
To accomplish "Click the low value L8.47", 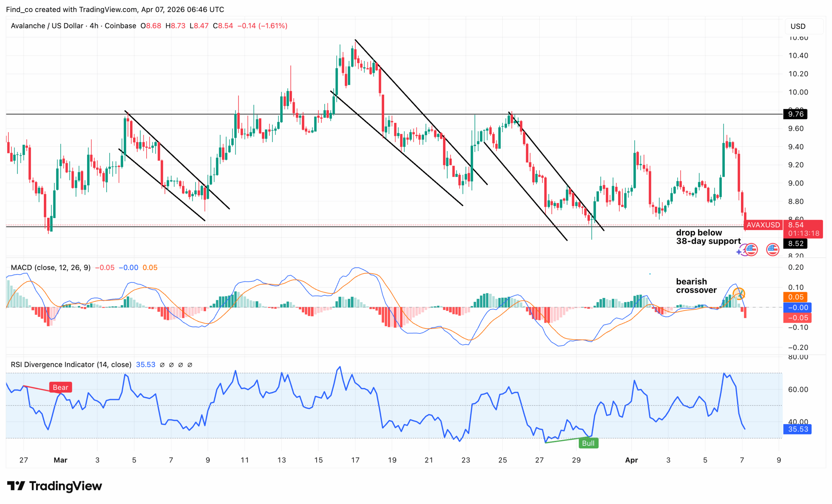I will [x=199, y=26].
